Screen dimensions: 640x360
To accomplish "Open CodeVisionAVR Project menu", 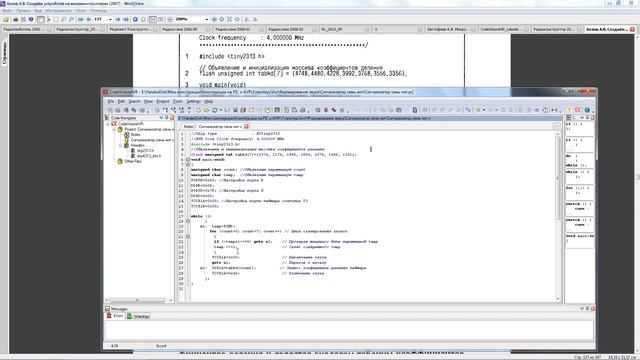I will click(x=162, y=101).
